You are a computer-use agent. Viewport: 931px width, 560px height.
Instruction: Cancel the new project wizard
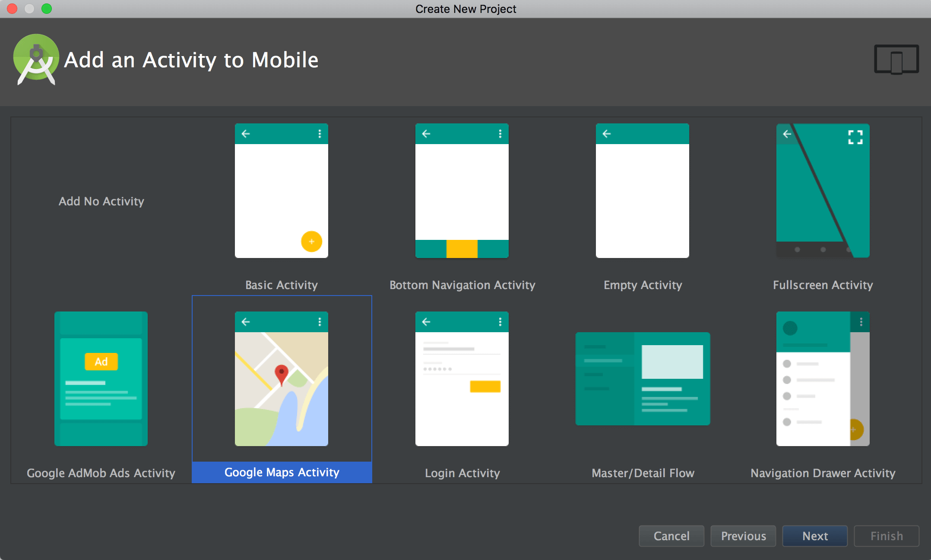pyautogui.click(x=671, y=536)
